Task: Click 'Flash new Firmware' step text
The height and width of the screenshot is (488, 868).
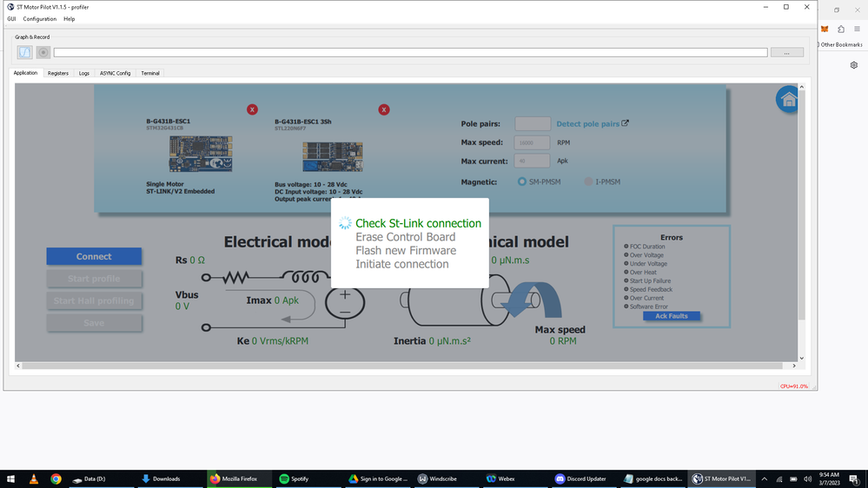Action: [x=406, y=250]
